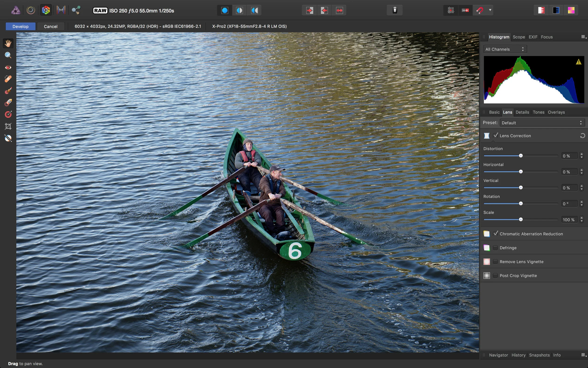
Task: Click the Develop button
Action: (x=20, y=26)
